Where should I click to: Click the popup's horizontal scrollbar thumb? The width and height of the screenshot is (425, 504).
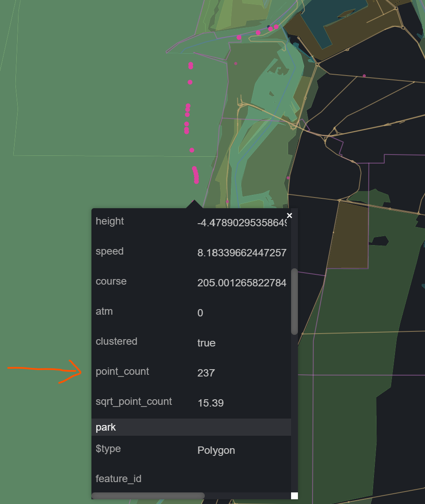point(148,496)
